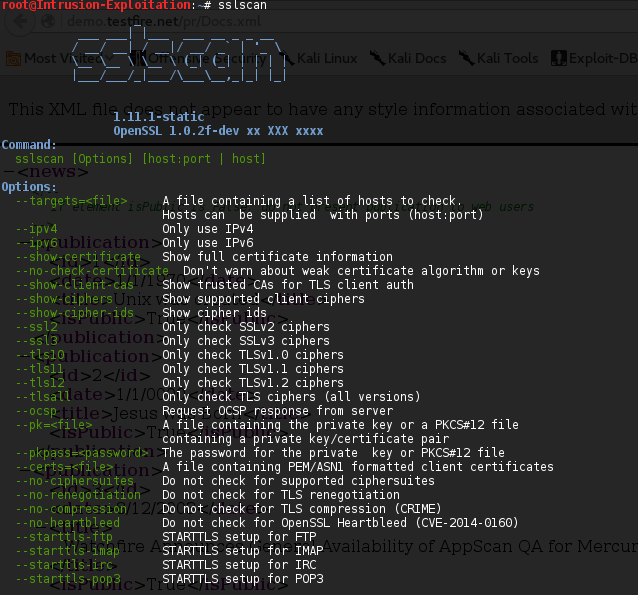This screenshot has width=638, height=595.
Task: Click the '--show-cipher-ids' option text
Action: pos(74,313)
